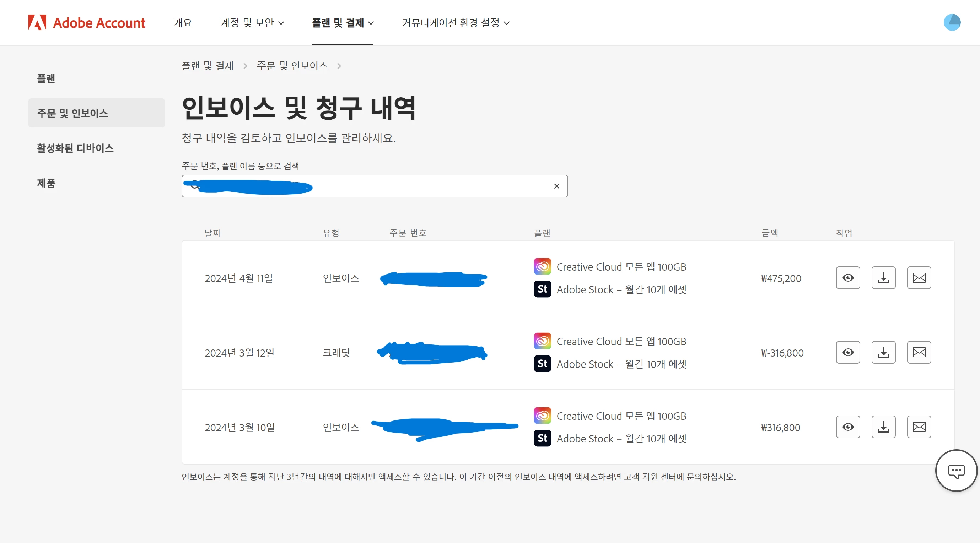This screenshot has height=543, width=980.
Task: Click the 주문 및 인보이스 breadcrumb link
Action: tap(292, 66)
